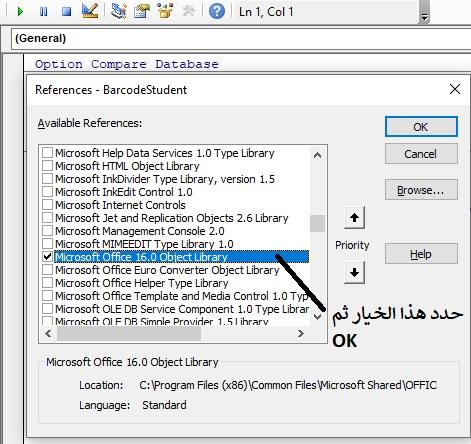Click the priority down arrow button
This screenshot has width=471, height=444.
point(354,272)
